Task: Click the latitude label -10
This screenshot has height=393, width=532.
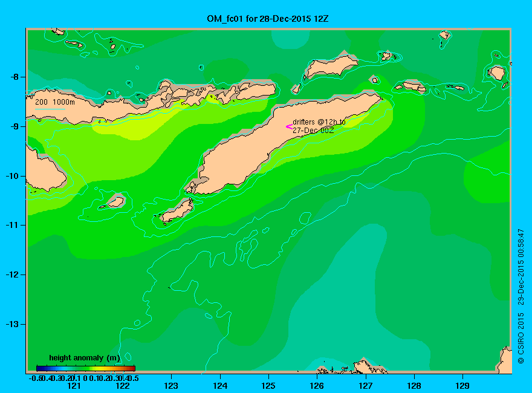Action: tap(13, 176)
